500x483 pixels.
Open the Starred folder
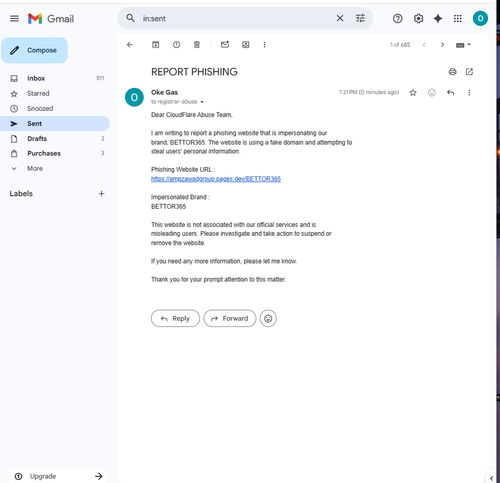(55, 94)
